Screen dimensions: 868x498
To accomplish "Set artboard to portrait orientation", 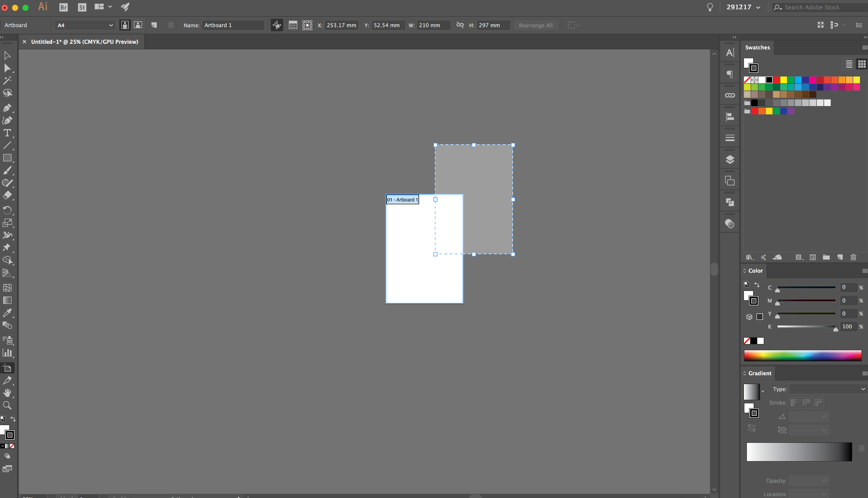I will (125, 25).
